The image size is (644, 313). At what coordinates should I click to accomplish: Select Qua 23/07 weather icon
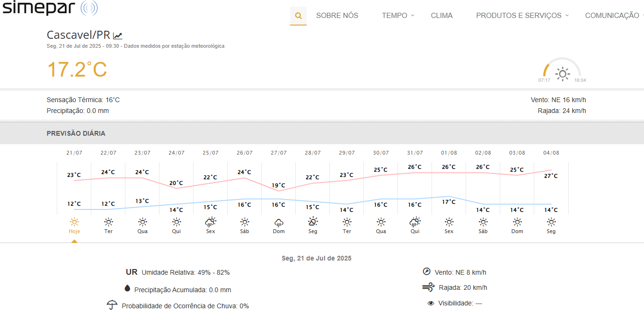pos(142,222)
